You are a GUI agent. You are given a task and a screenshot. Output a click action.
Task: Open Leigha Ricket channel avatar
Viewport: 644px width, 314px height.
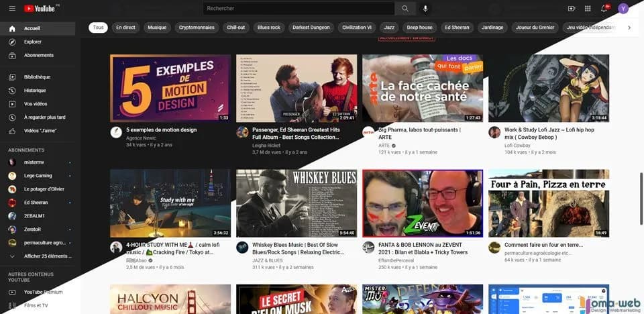tap(242, 132)
